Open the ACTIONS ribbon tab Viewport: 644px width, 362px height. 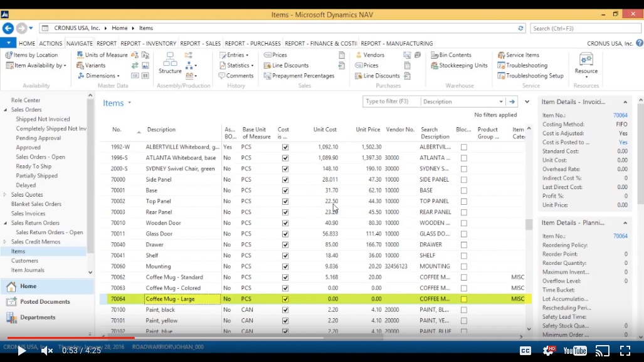pyautogui.click(x=50, y=43)
